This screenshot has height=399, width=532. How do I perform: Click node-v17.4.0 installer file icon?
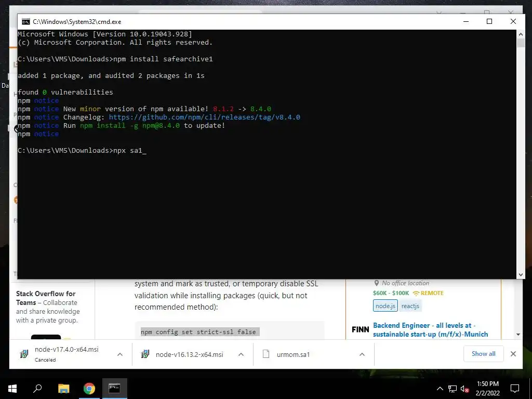[x=24, y=354]
